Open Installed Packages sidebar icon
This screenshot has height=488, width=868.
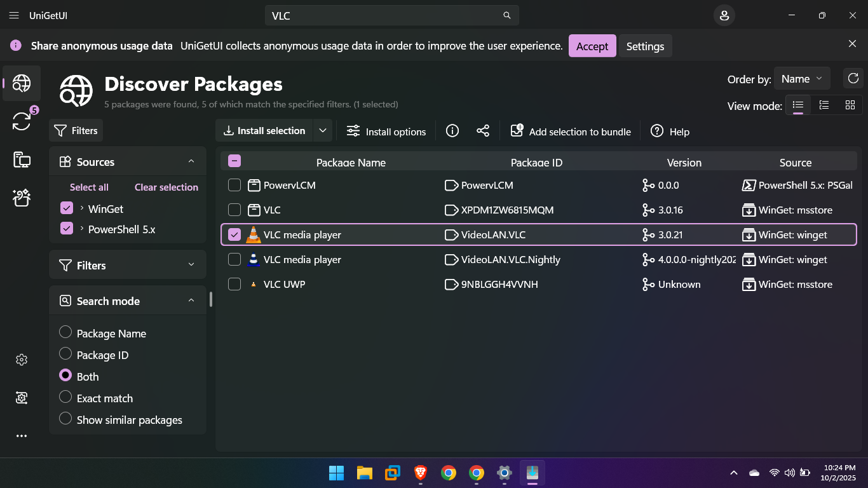[x=22, y=159]
